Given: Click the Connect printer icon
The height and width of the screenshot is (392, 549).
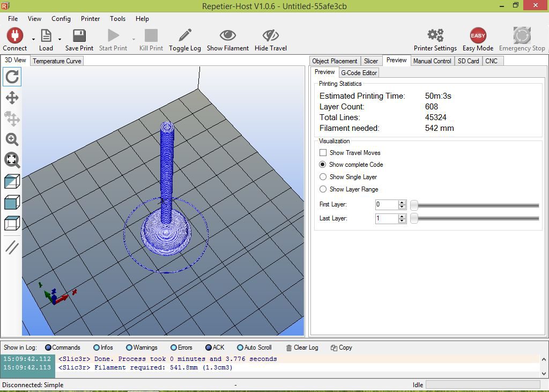Looking at the screenshot, I should tap(14, 35).
